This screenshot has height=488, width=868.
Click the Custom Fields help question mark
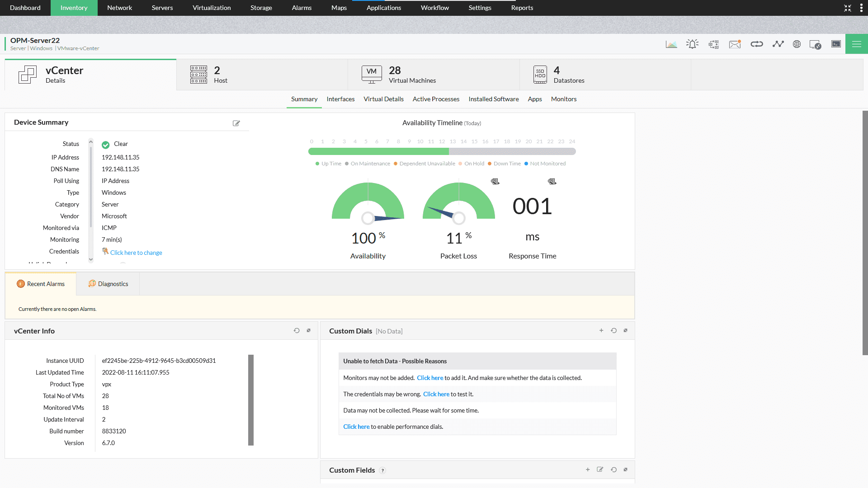tap(382, 470)
